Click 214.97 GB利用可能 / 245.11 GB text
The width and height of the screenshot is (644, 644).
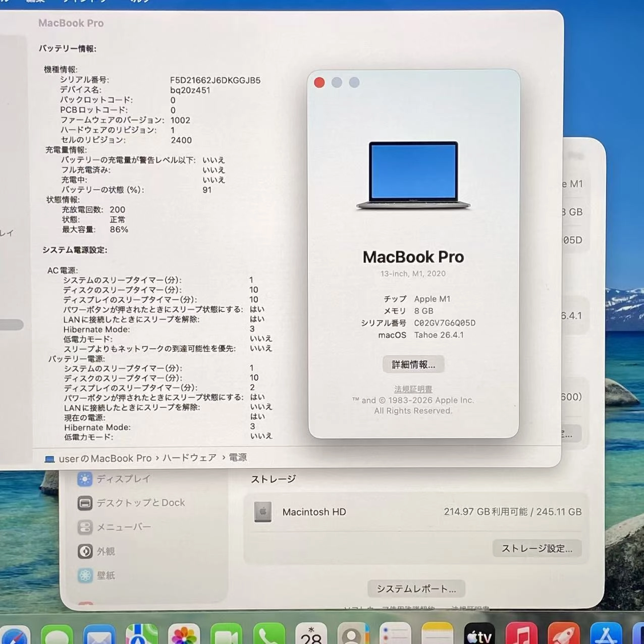pos(513,512)
